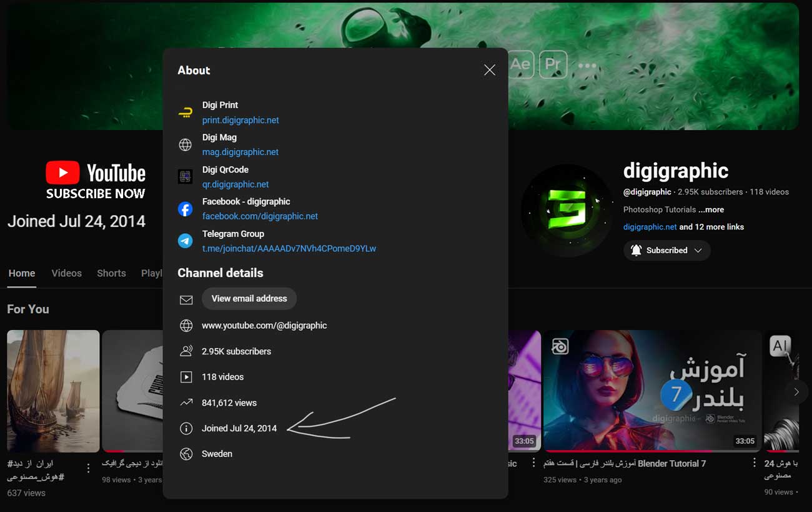Open the Blender Tutorial 7 thumbnail
This screenshot has width=812, height=512.
(652, 391)
